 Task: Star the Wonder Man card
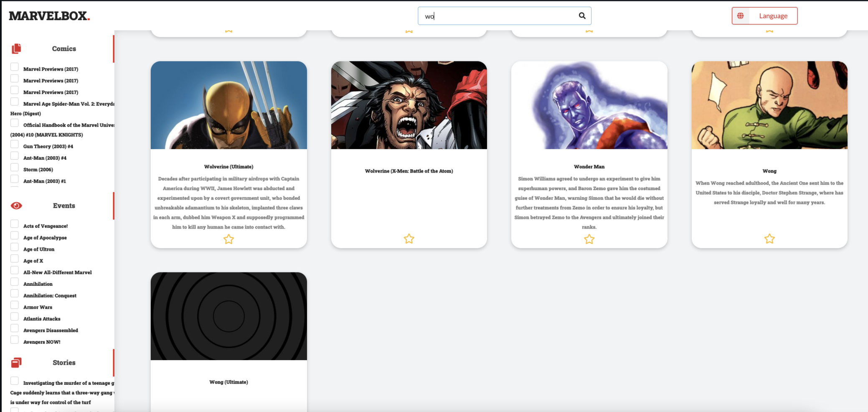(x=589, y=239)
